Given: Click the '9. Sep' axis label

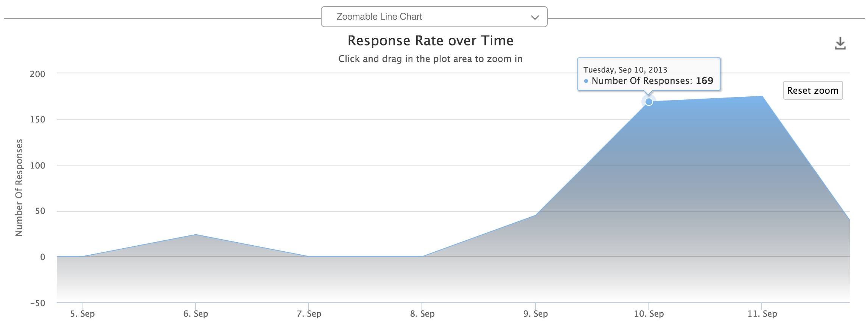Looking at the screenshot, I should (535, 314).
